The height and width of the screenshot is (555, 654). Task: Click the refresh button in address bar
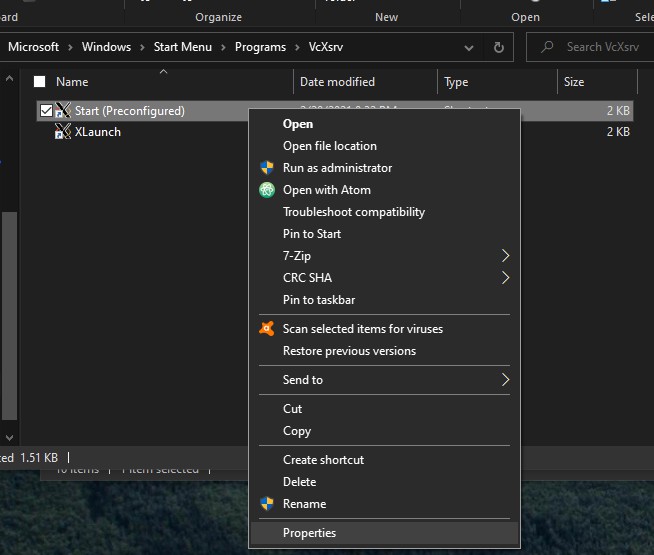[499, 47]
